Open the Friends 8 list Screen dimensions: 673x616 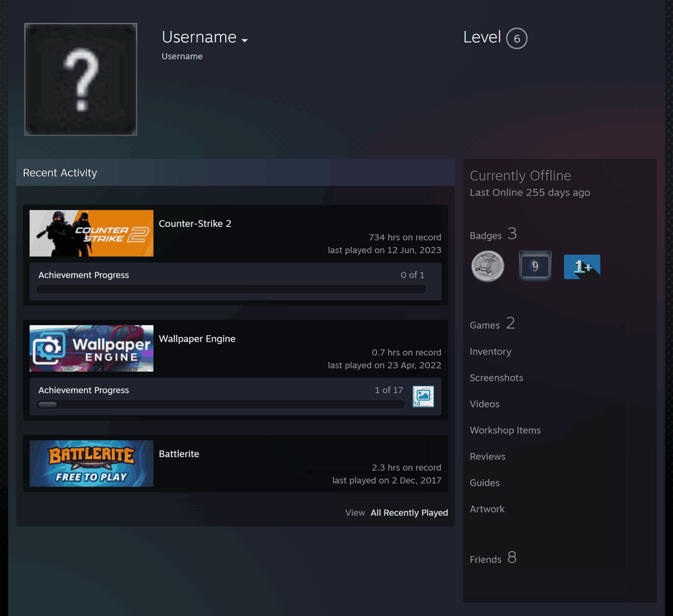(493, 558)
